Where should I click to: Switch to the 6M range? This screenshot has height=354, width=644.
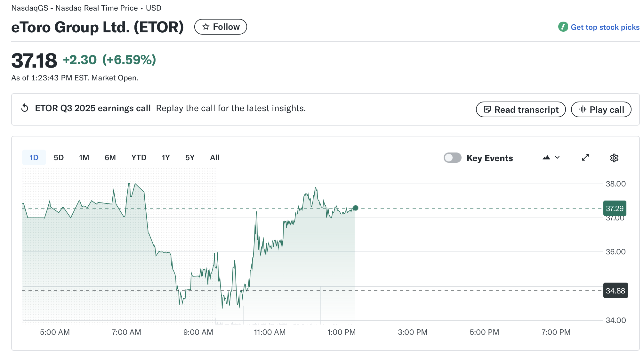point(110,157)
